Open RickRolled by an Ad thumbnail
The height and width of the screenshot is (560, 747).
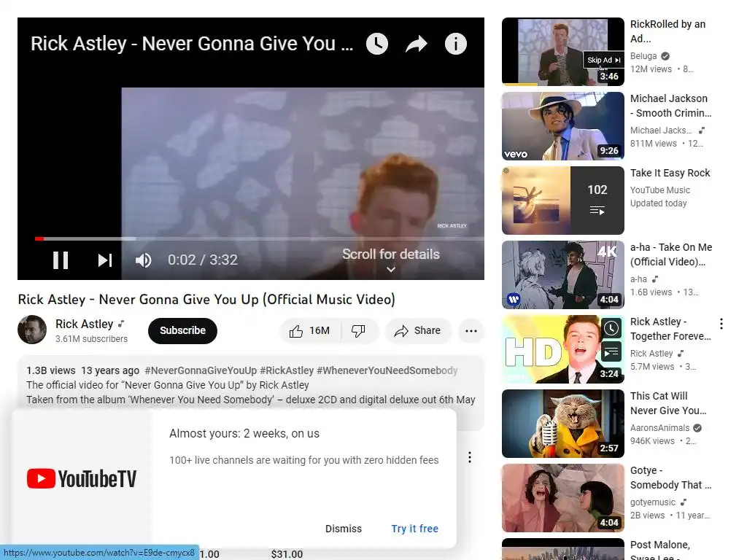(563, 52)
